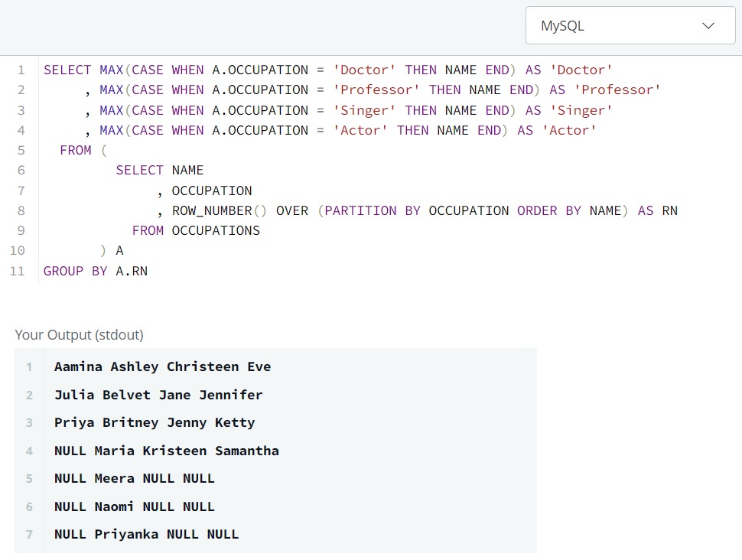Click the ROW_NUMBER() OVER line
The width and height of the screenshot is (742, 560).
tap(417, 210)
